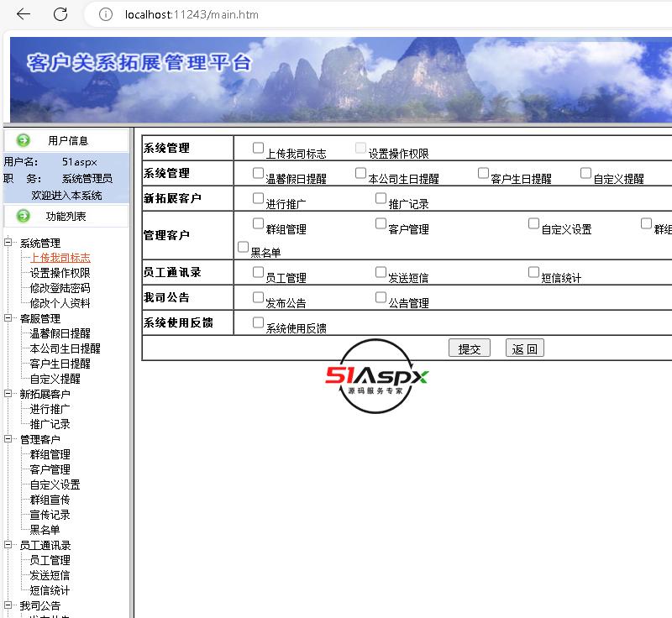This screenshot has height=618, width=672.
Task: Tick the 上传我司标志 checkbox
Action: 258,148
